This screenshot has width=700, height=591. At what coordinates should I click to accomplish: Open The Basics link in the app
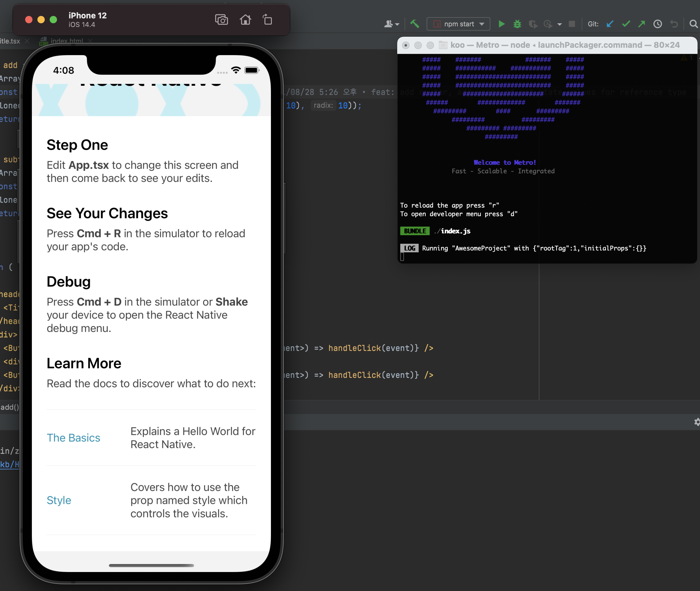(x=74, y=438)
